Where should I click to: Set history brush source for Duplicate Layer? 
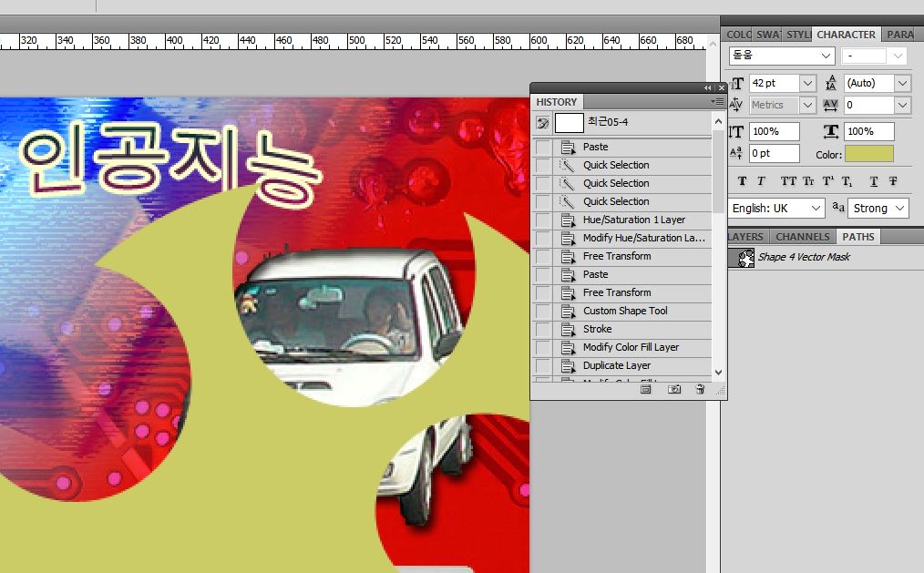click(x=543, y=365)
